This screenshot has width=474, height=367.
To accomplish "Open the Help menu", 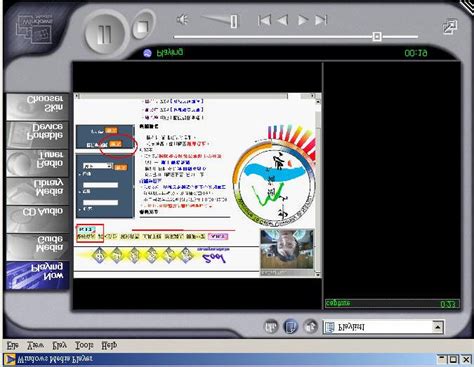I will click(x=109, y=345).
